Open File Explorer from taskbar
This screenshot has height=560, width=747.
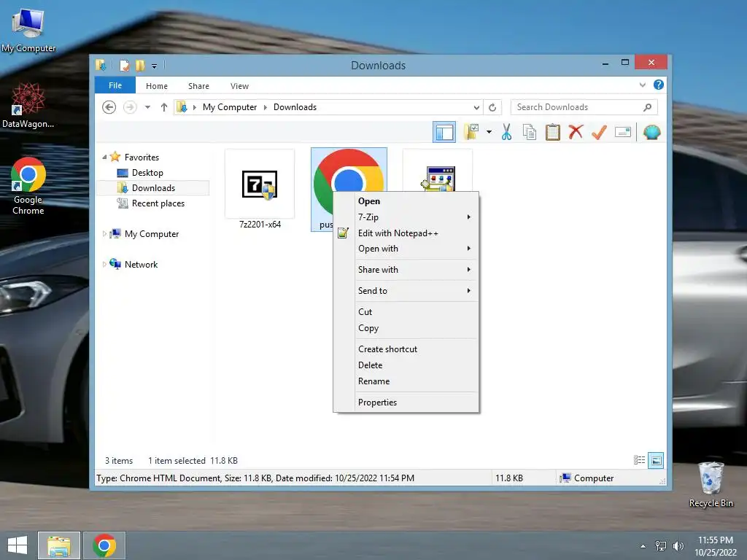coord(59,545)
